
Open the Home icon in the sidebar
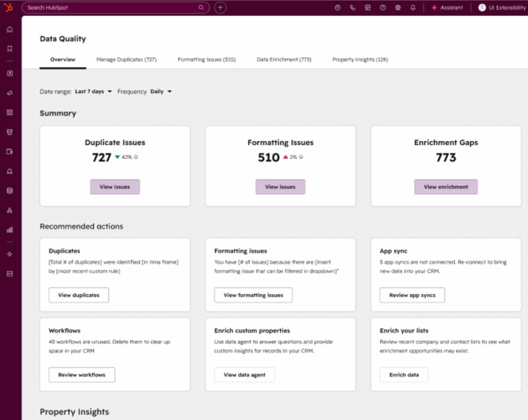(10, 29)
